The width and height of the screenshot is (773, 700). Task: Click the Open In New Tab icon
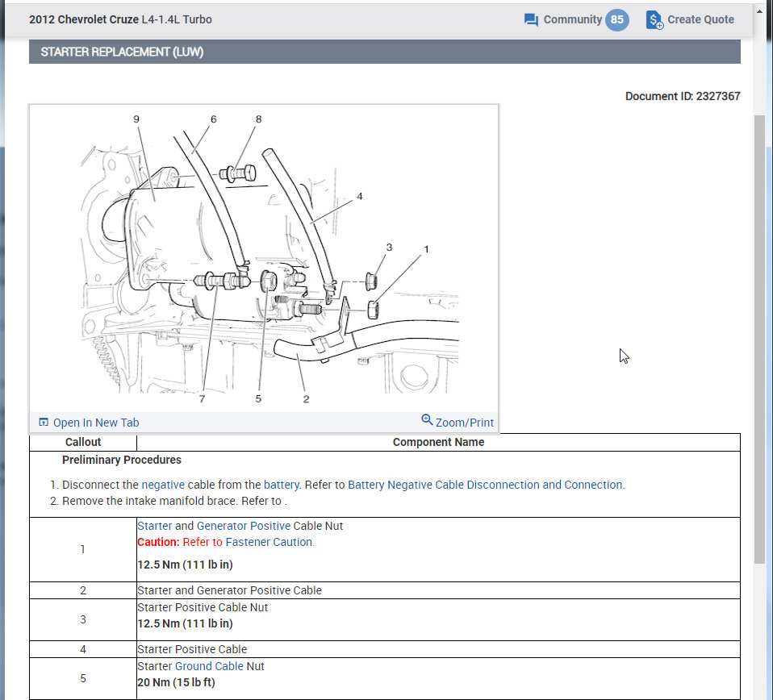[x=44, y=423]
